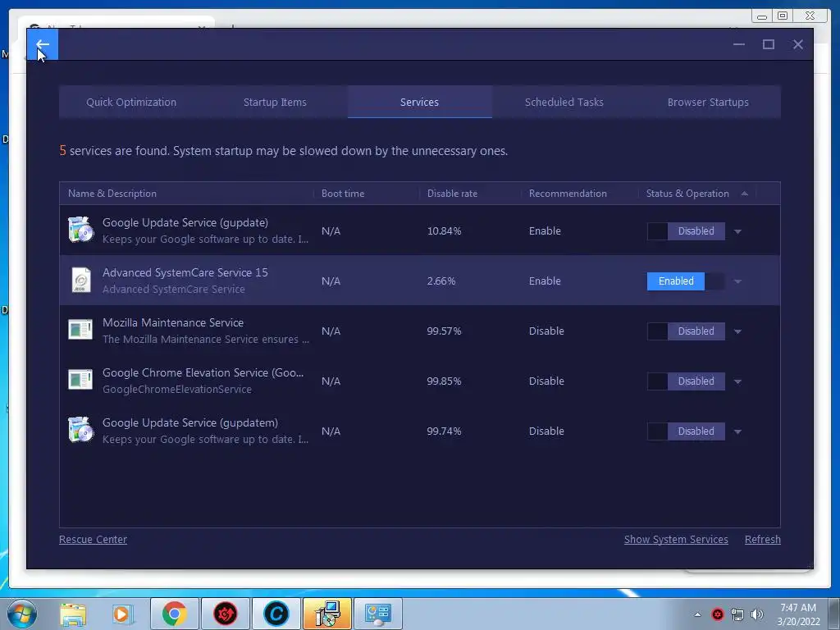Select the Mozilla Maintenance Service name text
The image size is (840, 630).
[173, 322]
